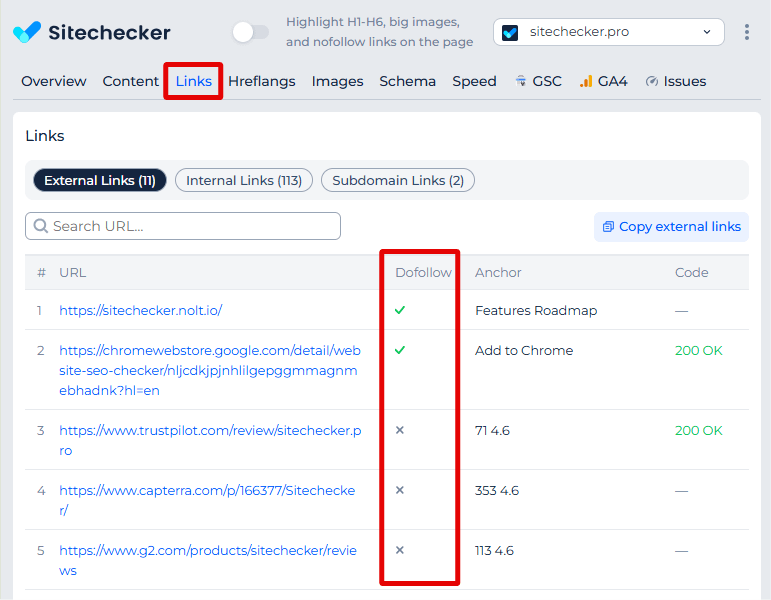Toggle the highlight H1-H6 and nofollow switch
The height and width of the screenshot is (600, 771).
[x=251, y=32]
